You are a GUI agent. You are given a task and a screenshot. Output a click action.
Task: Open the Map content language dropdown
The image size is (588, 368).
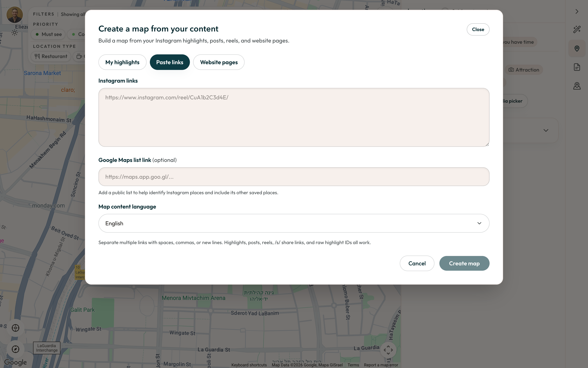[294, 223]
